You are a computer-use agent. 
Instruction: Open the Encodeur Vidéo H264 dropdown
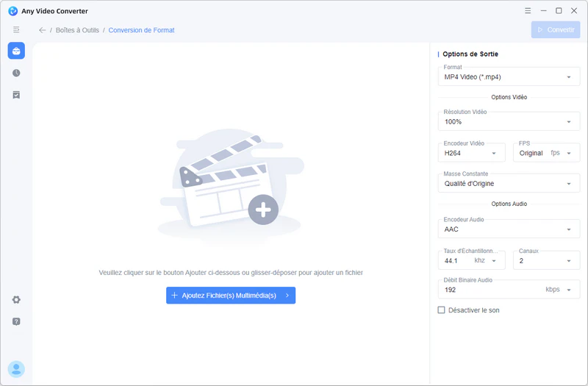471,153
